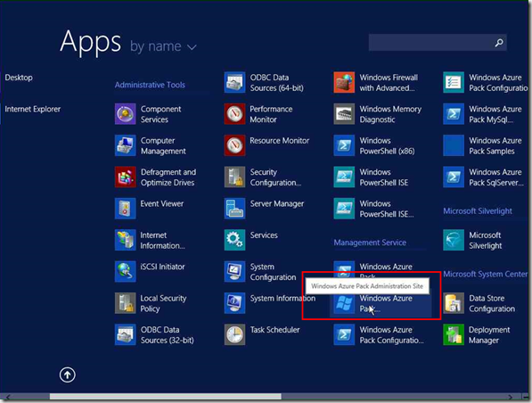Go back with the up arrow circle button

(x=68, y=374)
